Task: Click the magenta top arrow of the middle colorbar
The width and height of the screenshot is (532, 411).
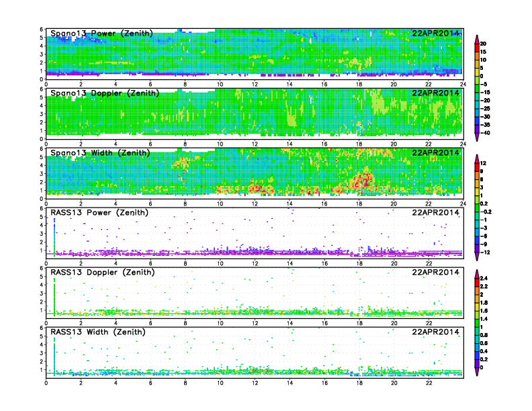Action: click(x=477, y=158)
